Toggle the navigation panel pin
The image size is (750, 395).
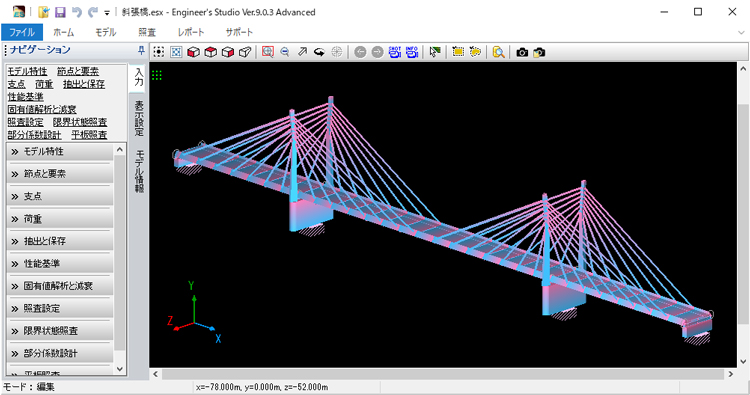click(x=141, y=50)
